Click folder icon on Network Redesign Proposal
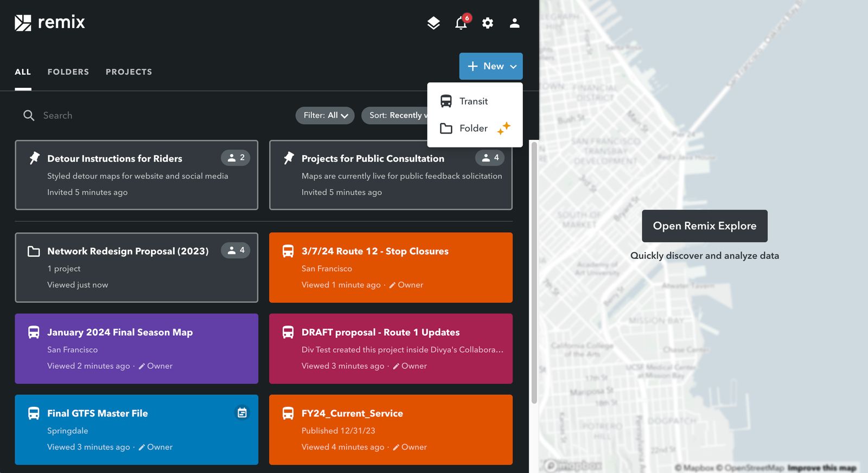 click(x=34, y=251)
